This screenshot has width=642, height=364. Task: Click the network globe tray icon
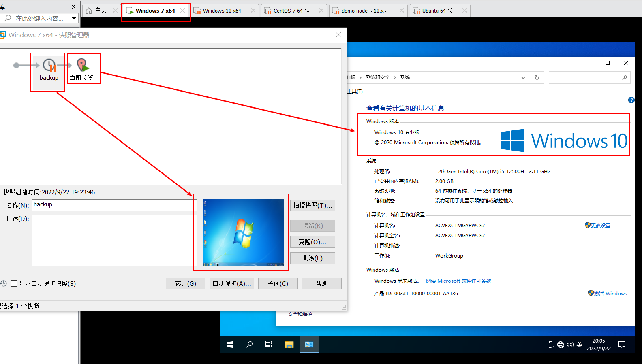(x=561, y=345)
